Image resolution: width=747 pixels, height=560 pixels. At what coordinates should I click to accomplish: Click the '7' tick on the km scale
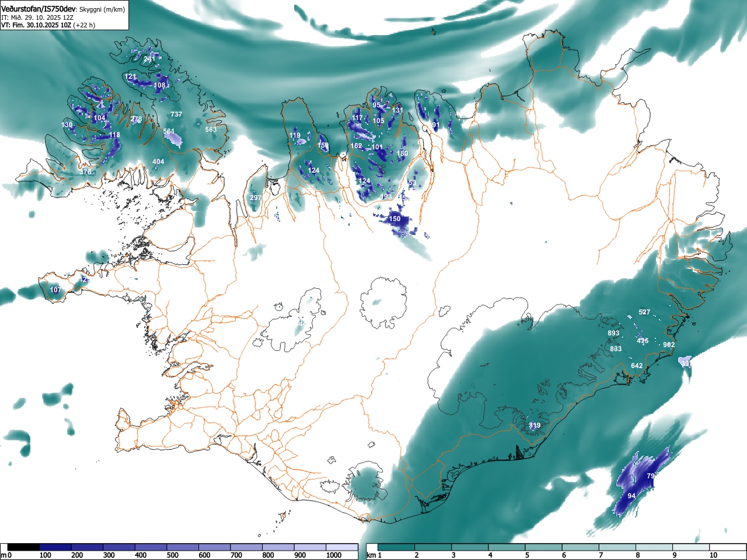[x=601, y=555]
